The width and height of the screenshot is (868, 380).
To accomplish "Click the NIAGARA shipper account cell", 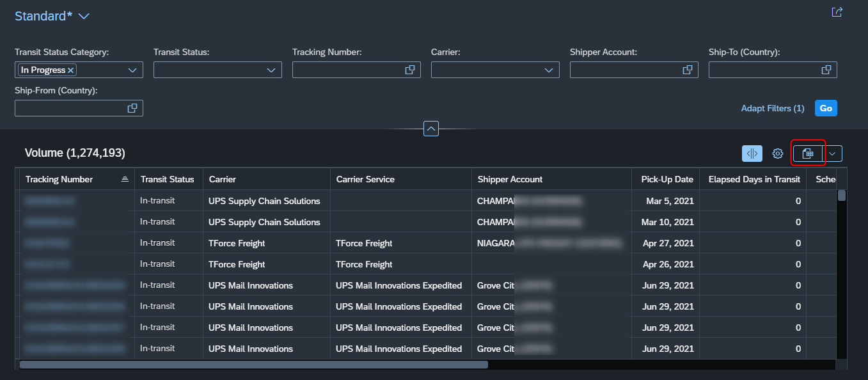I will (x=551, y=243).
